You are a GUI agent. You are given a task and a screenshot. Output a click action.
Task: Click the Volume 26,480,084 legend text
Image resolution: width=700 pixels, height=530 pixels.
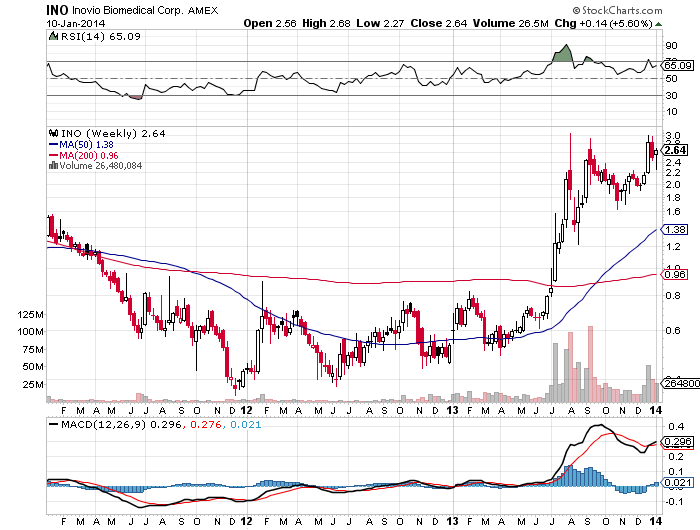101,166
